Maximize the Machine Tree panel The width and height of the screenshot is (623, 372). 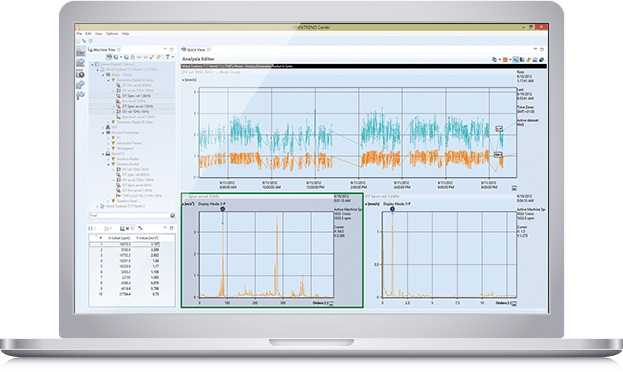(172, 49)
